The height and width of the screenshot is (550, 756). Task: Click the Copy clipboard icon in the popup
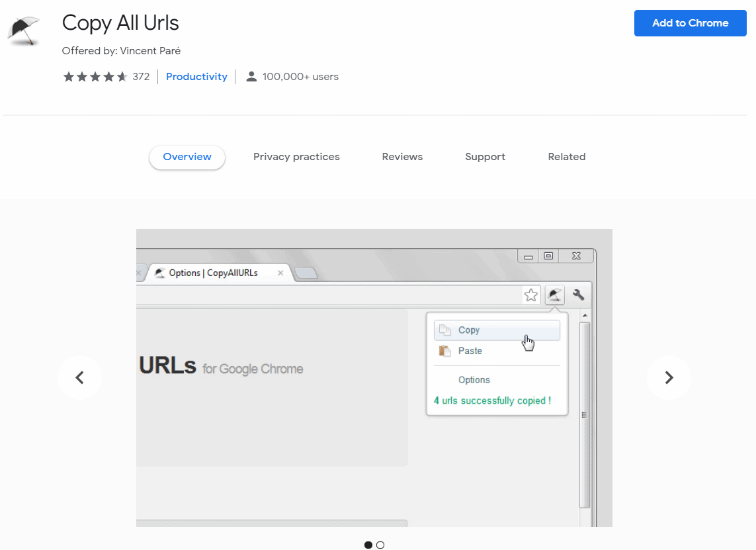444,330
